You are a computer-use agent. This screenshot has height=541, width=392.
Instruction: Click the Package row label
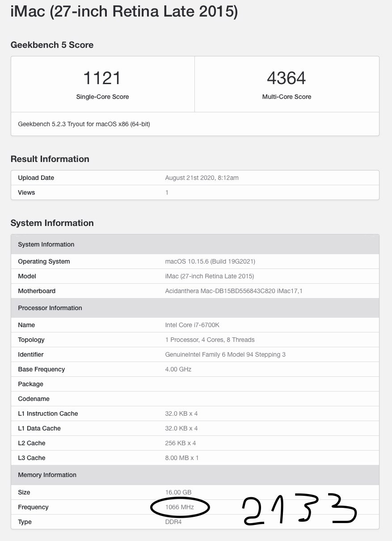click(x=30, y=384)
